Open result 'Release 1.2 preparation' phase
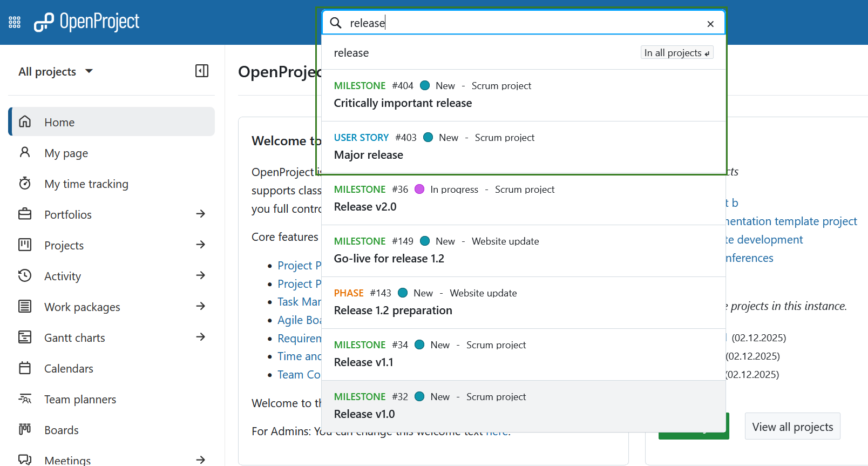The image size is (868, 466). (524, 302)
